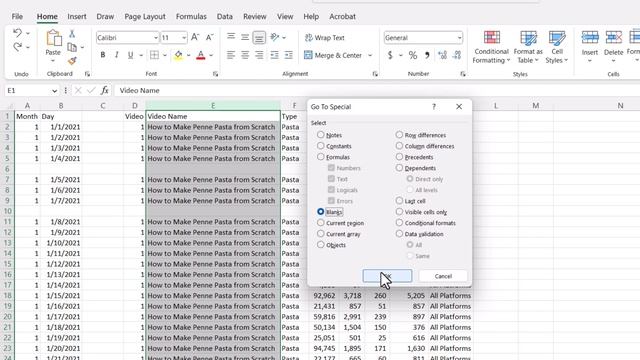
Task: Expand the Paste options arrow
Action: coord(53,61)
